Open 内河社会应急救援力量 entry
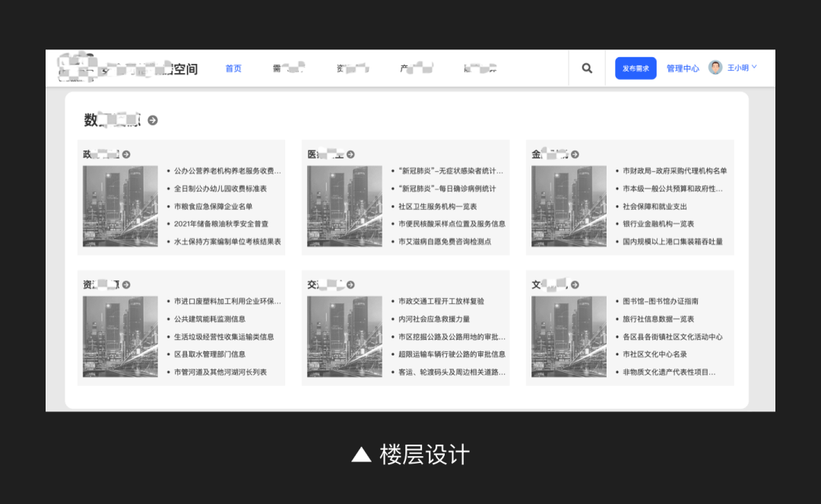The image size is (821, 504). point(434,319)
